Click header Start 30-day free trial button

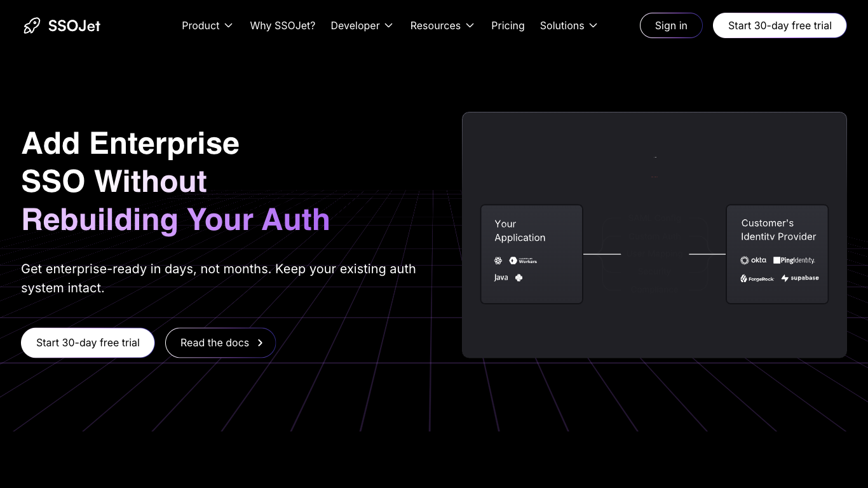pos(780,25)
